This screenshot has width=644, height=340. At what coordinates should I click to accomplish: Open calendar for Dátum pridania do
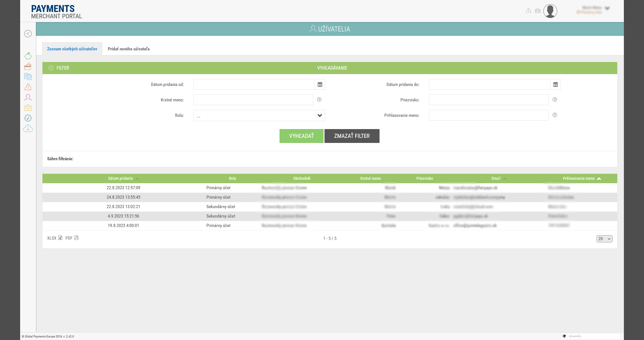(555, 84)
